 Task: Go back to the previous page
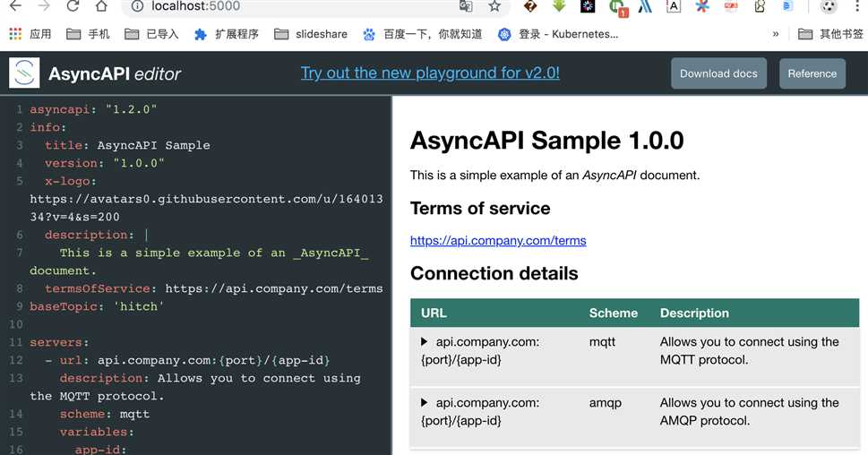[15, 6]
